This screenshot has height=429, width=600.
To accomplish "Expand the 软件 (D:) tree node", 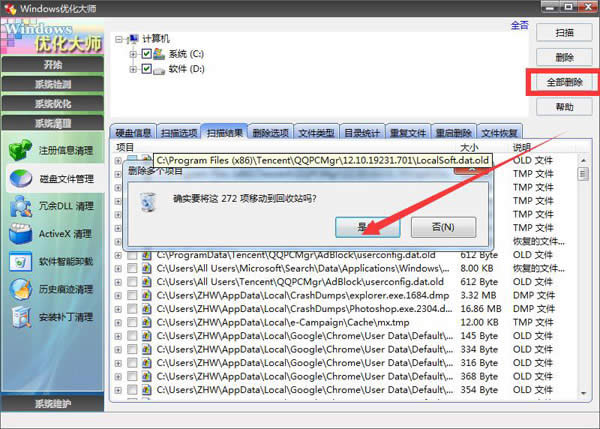I will (133, 69).
